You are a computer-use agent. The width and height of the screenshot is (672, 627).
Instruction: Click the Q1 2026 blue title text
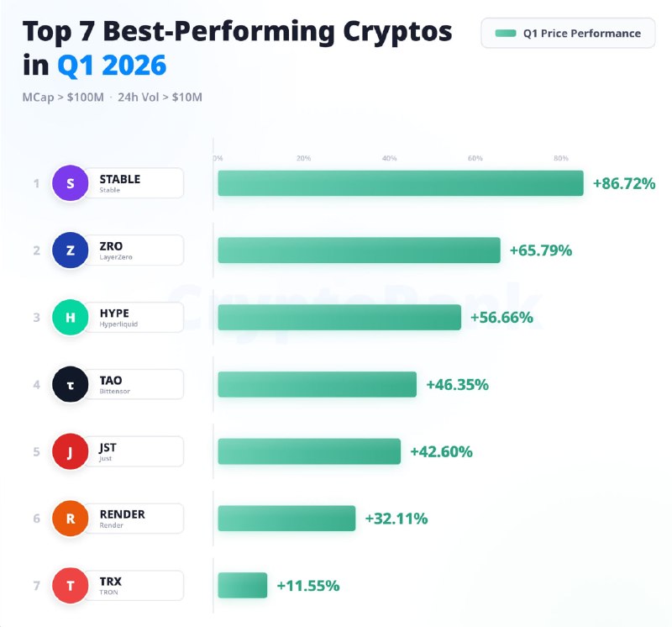[x=112, y=66]
